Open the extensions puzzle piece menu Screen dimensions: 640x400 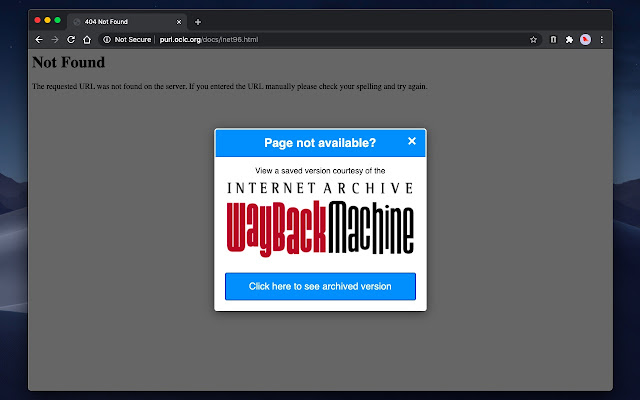point(569,39)
